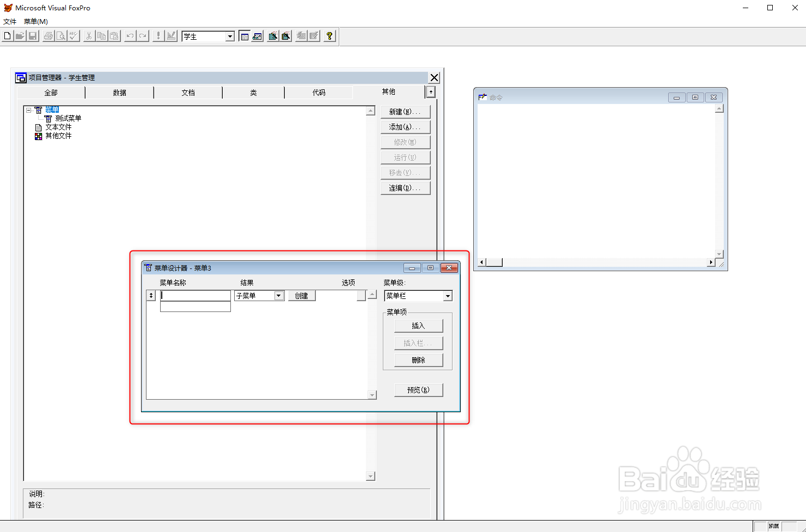Click the 移去(V)... button
This screenshot has height=532, width=806.
405,173
